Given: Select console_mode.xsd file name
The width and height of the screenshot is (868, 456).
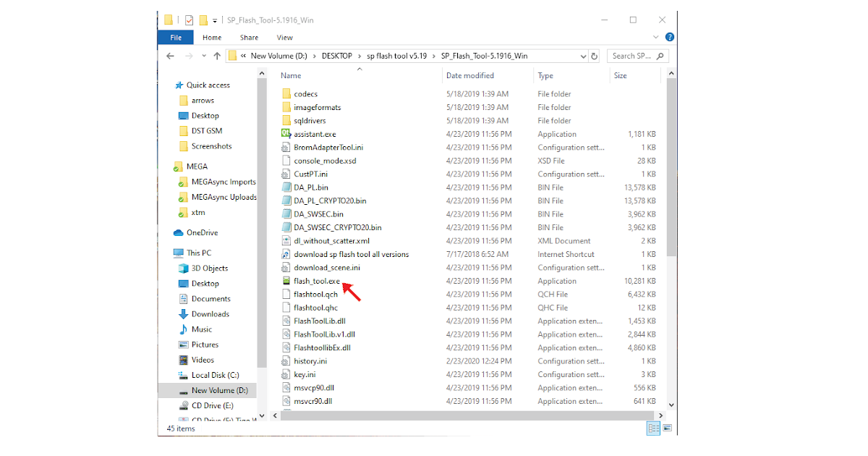Looking at the screenshot, I should click(325, 161).
